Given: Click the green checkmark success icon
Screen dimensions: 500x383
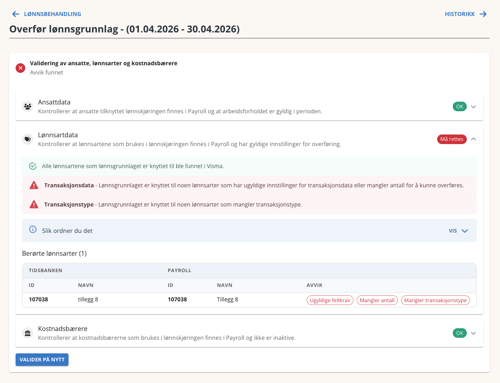Looking at the screenshot, I should pos(33,166).
